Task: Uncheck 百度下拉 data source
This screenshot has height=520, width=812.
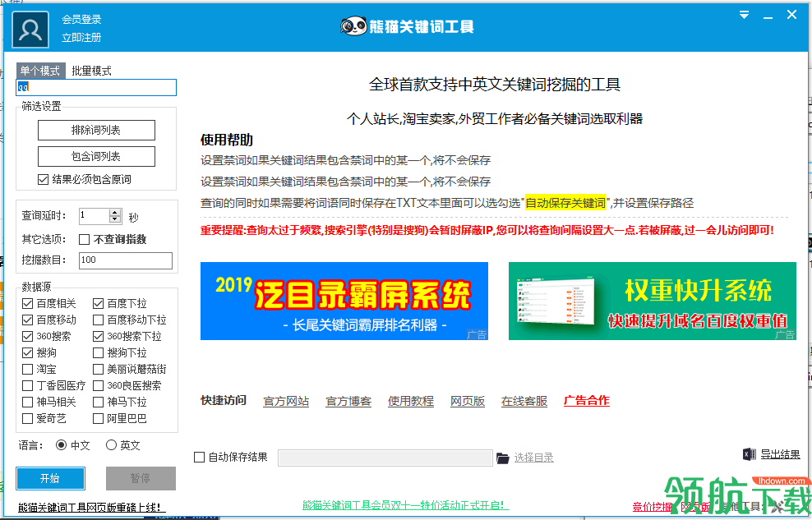Action: pyautogui.click(x=99, y=303)
